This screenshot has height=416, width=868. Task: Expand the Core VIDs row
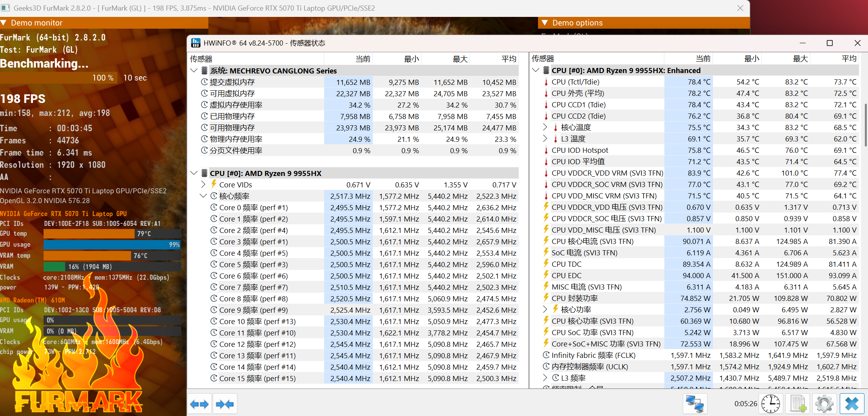(x=203, y=184)
